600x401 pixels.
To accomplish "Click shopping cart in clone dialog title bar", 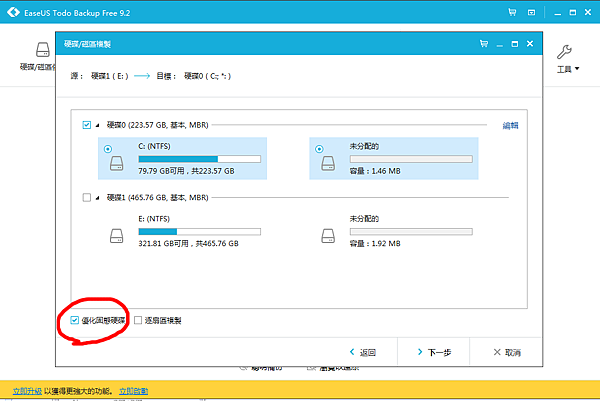I will pyautogui.click(x=484, y=44).
